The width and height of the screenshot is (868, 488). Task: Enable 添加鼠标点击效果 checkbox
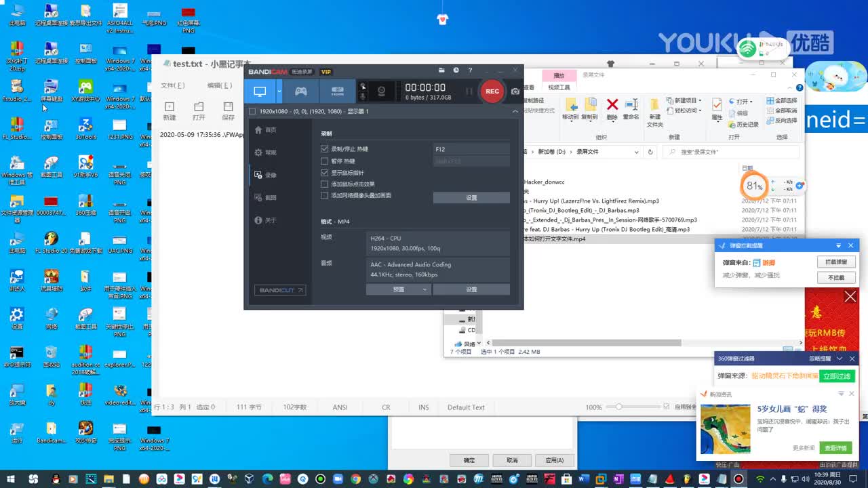[x=323, y=184]
